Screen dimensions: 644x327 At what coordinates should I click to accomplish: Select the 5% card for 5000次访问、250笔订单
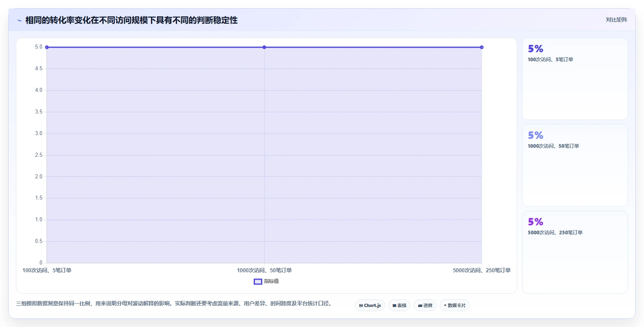pyautogui.click(x=575, y=252)
